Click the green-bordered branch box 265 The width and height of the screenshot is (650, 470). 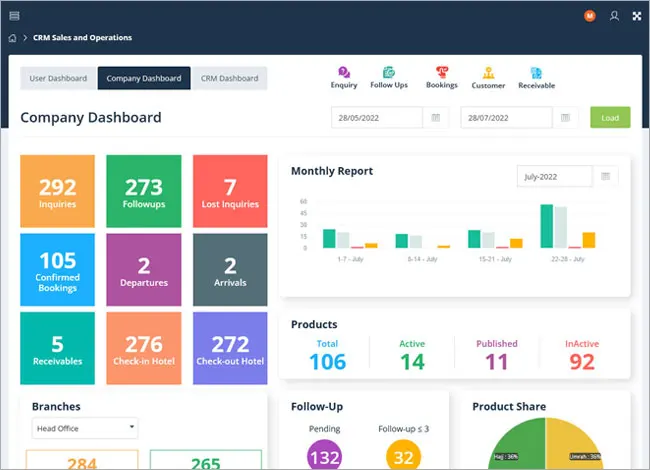coord(206,460)
